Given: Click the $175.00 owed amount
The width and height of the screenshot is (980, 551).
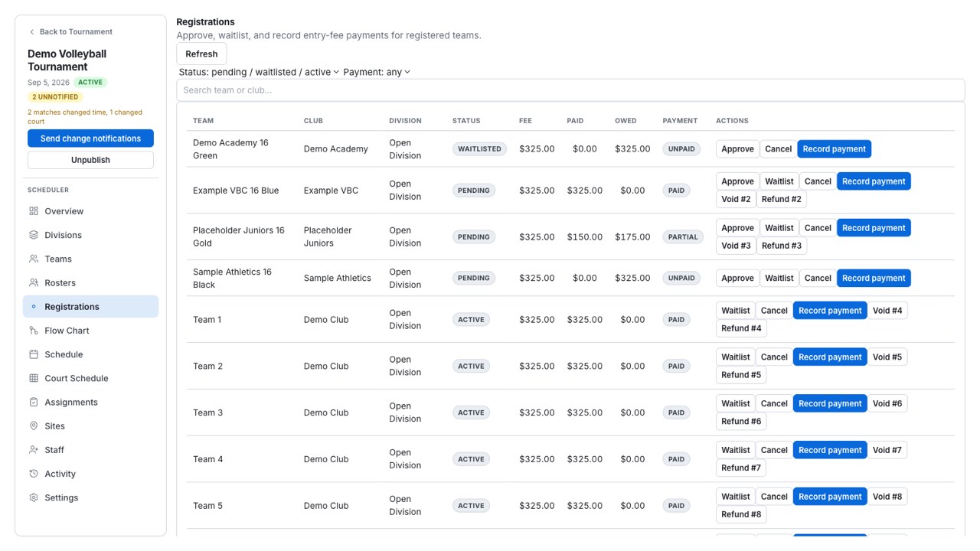Looking at the screenshot, I should tap(632, 237).
